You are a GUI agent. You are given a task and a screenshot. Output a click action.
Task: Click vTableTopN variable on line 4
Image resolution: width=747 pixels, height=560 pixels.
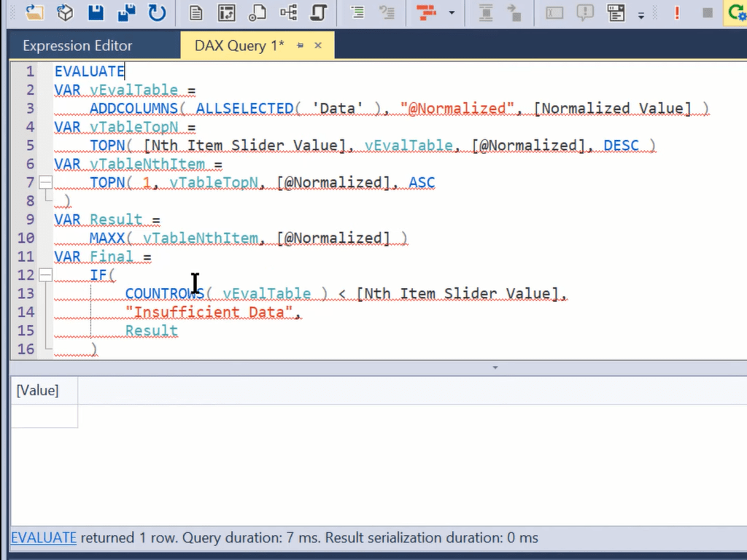[134, 127]
